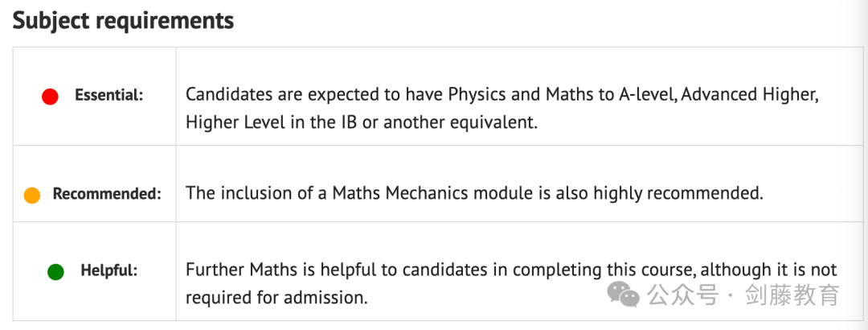Viewport: 868px width, 330px height.
Task: Click the Helpful: label
Action: tap(109, 270)
